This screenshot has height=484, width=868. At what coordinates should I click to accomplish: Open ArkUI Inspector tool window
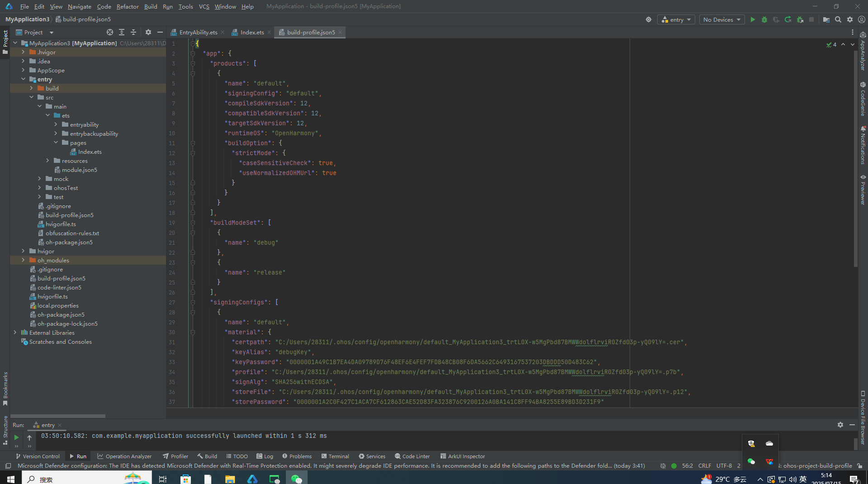tap(462, 456)
